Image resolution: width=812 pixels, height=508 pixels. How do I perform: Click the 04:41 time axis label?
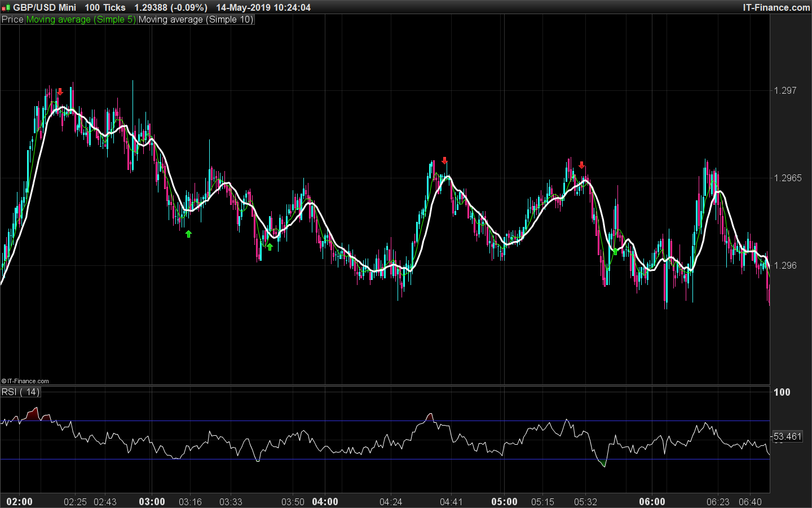click(451, 502)
